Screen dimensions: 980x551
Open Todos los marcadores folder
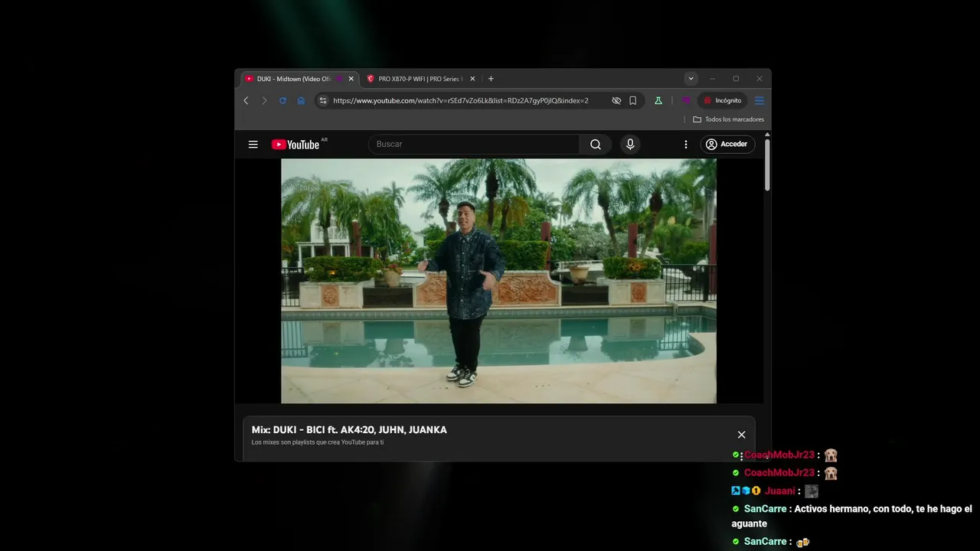pyautogui.click(x=728, y=119)
